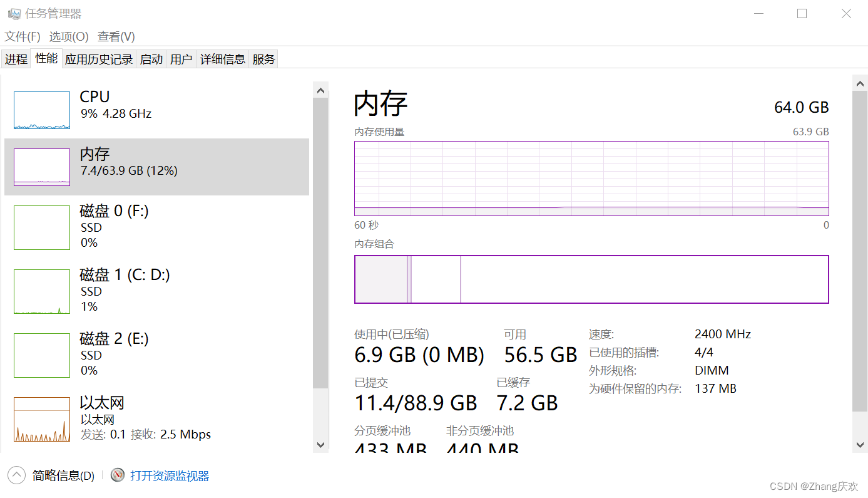Click the 内存使用量 usage graph
The width and height of the screenshot is (868, 498).
point(591,179)
